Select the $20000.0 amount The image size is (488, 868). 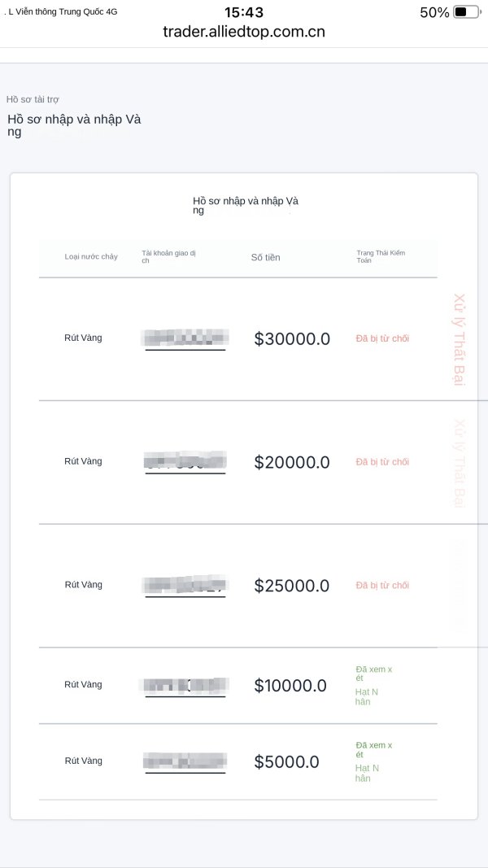(x=292, y=462)
